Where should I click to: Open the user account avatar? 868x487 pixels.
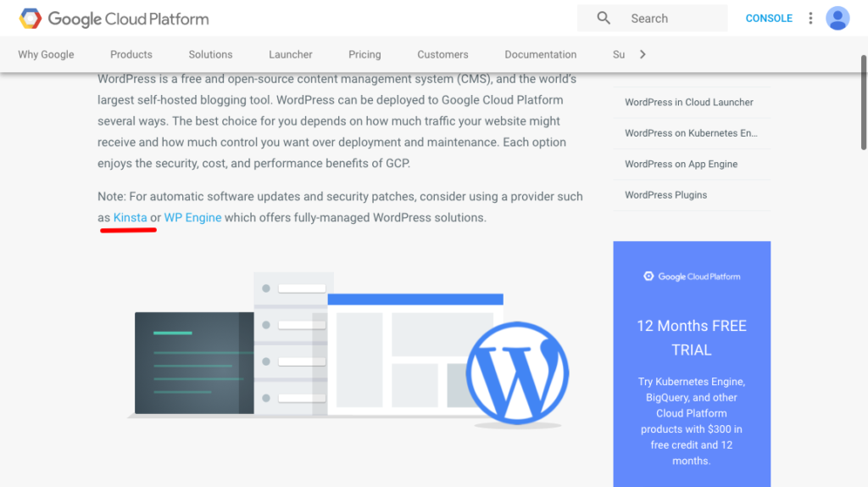click(837, 19)
